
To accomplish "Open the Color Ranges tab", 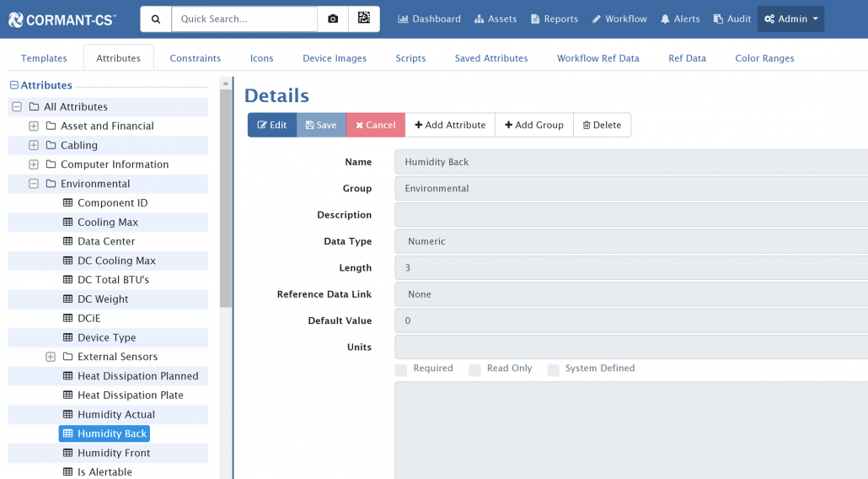I will (764, 58).
